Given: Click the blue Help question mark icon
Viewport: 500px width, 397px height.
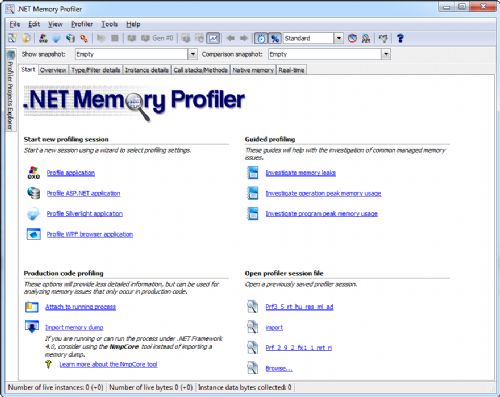Looking at the screenshot, I should tap(400, 38).
